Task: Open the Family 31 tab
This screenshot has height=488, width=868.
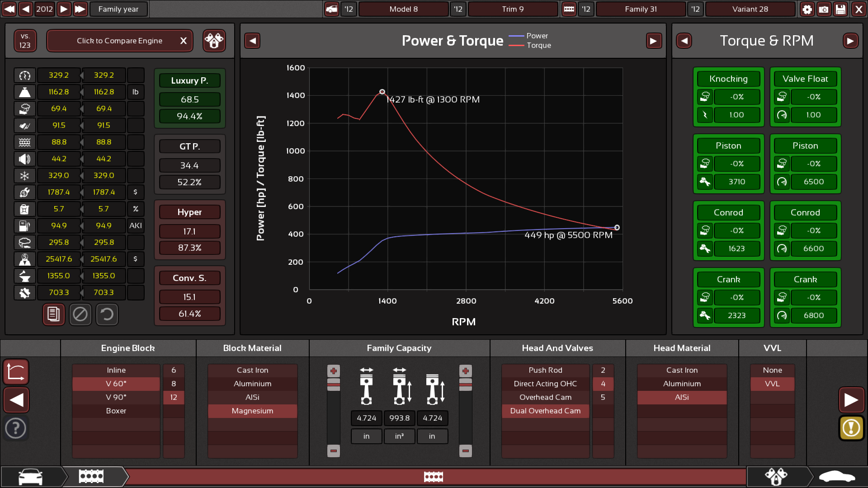Action: tap(641, 9)
